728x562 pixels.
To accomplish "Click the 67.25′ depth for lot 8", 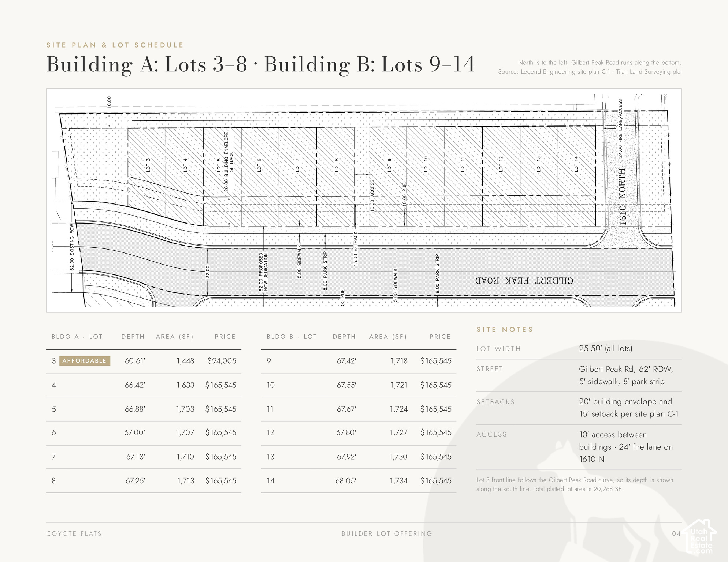I will (135, 481).
